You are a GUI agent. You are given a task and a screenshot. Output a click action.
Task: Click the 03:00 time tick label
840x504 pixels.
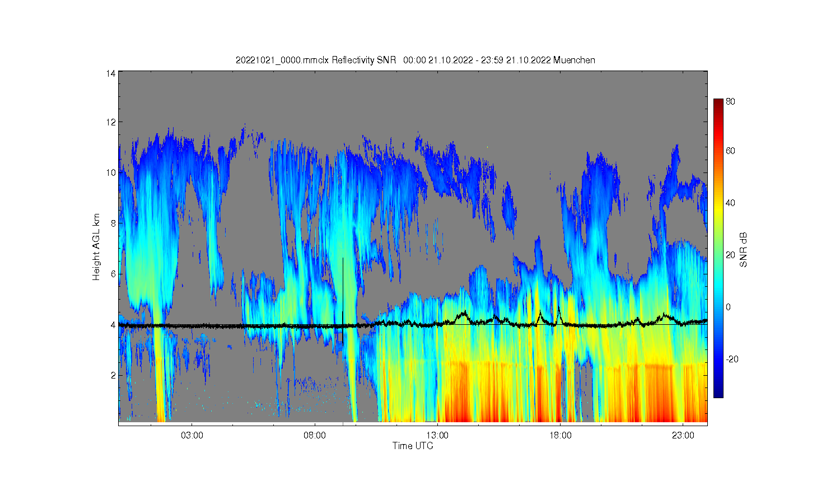point(192,435)
